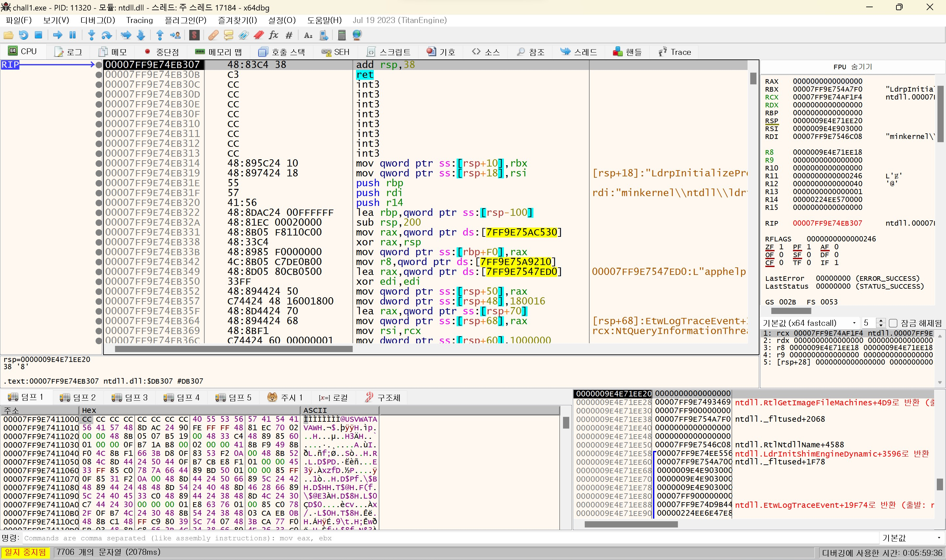Switch to the 메모리 맵 tab

(218, 52)
